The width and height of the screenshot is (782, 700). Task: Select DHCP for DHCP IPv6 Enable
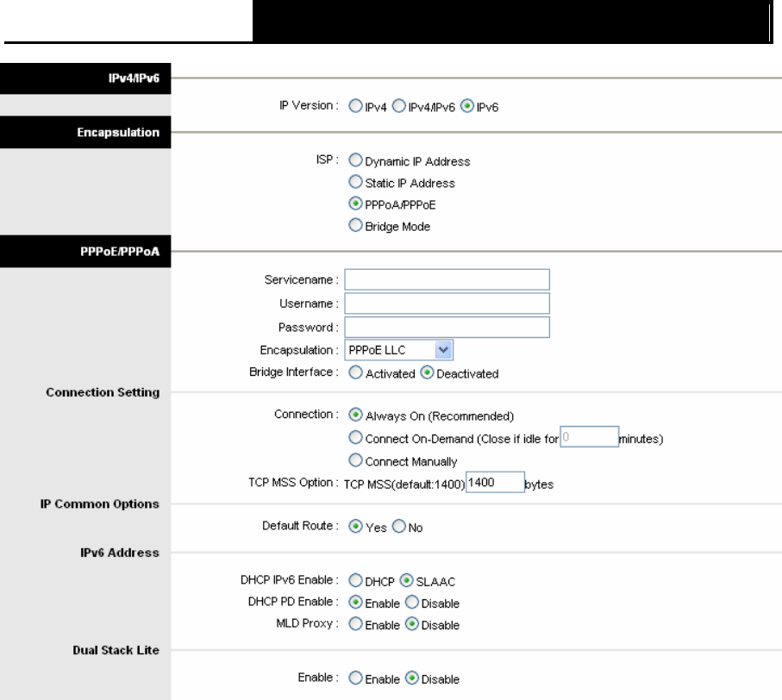click(x=355, y=580)
